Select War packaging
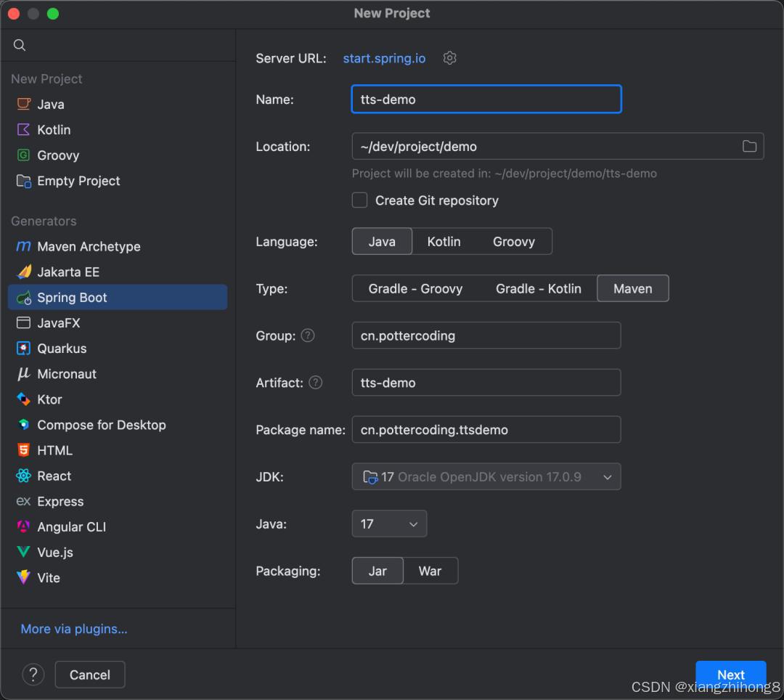 click(x=430, y=571)
